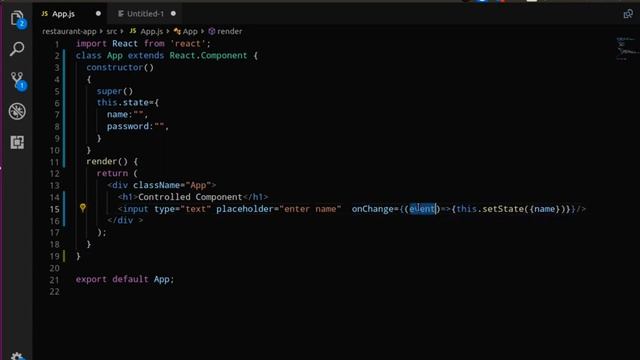
Task: Click the lightbulb quick fix icon
Action: [83, 208]
